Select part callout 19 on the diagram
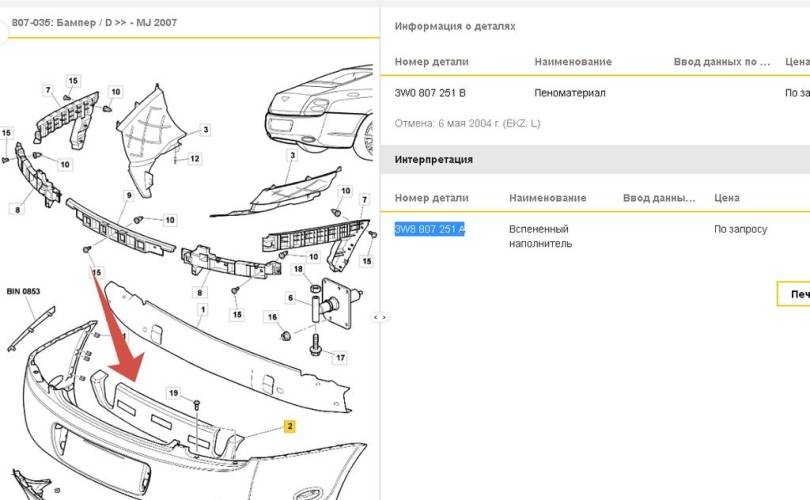This screenshot has height=500, width=810. (174, 393)
